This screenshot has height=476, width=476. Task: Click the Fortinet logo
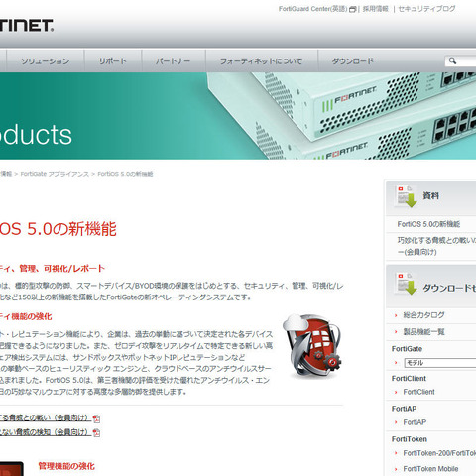click(x=27, y=26)
